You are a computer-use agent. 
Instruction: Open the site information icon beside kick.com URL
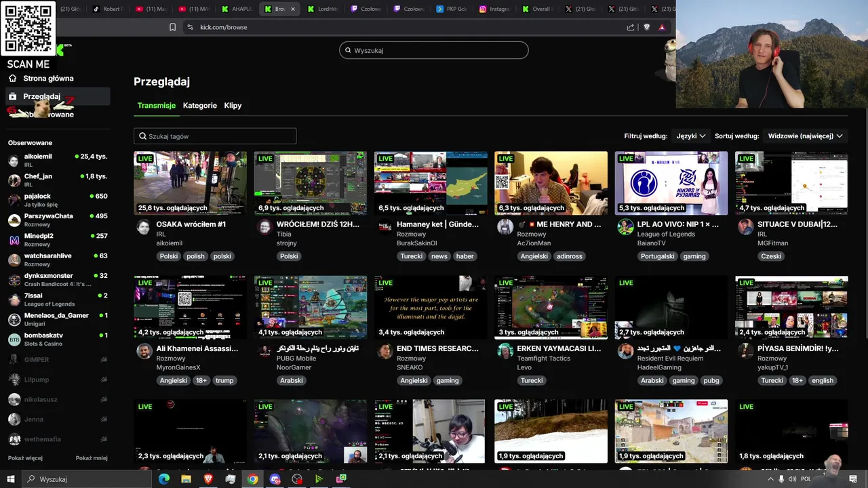click(190, 27)
